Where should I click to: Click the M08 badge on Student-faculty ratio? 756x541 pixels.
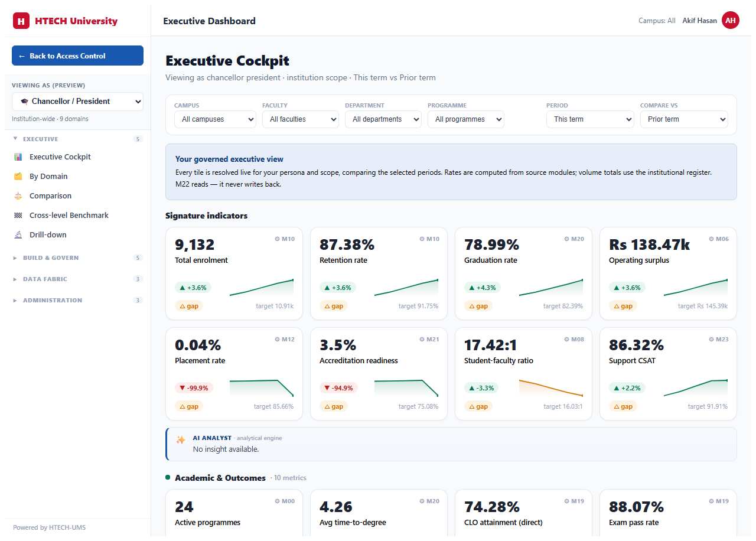click(574, 340)
